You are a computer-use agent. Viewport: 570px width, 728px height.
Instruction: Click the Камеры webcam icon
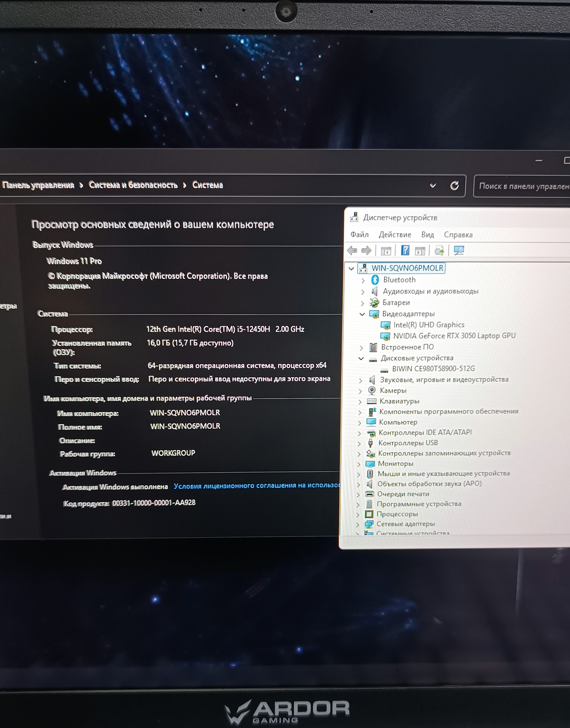371,390
